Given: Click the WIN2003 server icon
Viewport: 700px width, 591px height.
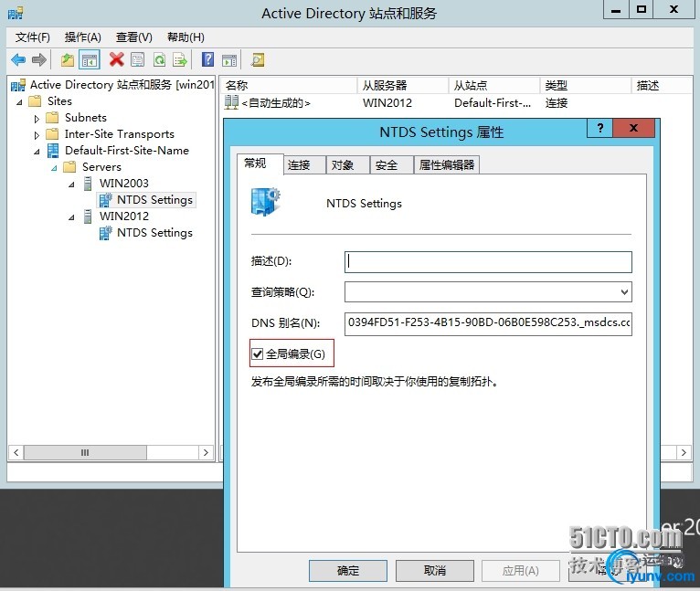Looking at the screenshot, I should 88,184.
